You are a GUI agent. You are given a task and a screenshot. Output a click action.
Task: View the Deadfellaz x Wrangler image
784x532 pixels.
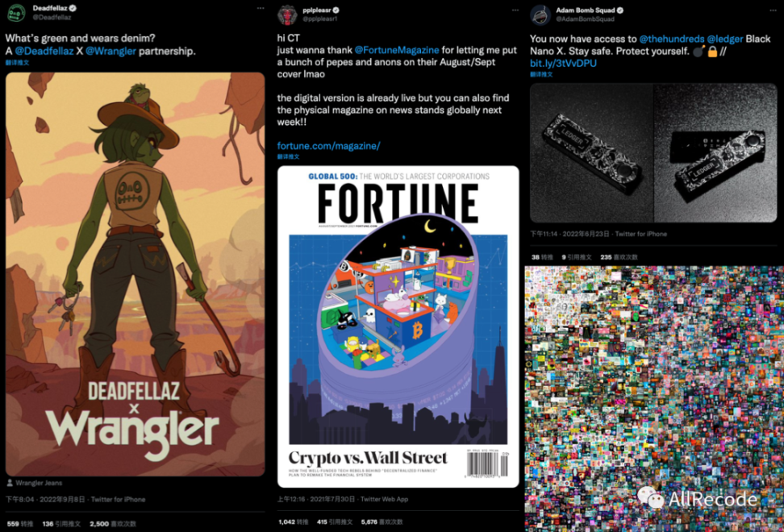(x=135, y=274)
